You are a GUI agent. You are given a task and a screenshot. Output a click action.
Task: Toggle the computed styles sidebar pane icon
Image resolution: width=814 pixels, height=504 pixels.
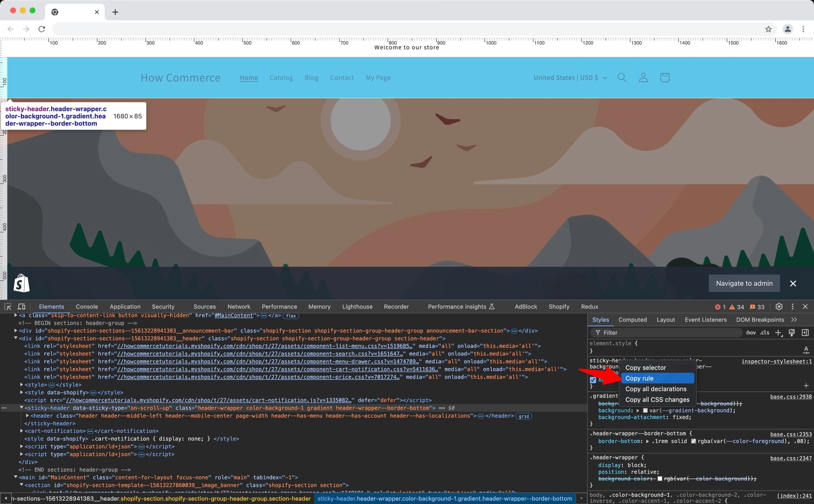[805, 332]
